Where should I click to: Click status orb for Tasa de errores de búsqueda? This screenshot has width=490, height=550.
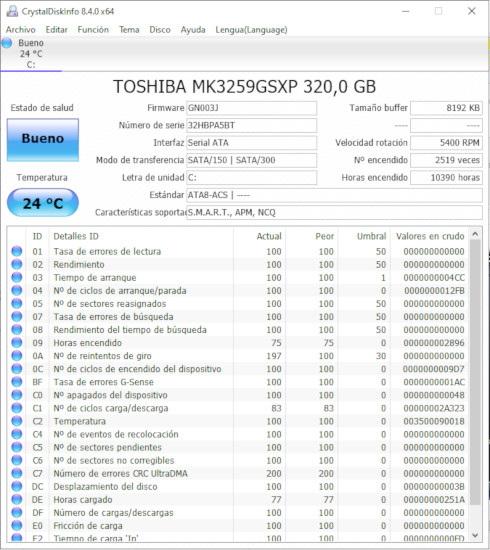(x=16, y=316)
